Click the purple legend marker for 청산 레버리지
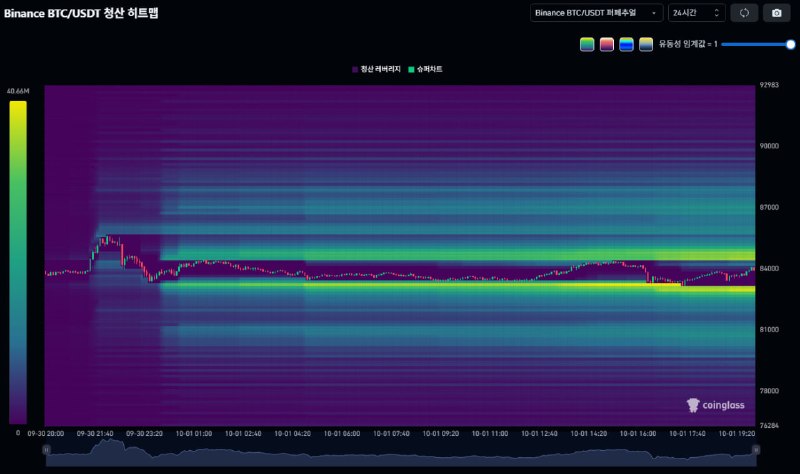Screen dimensions: 800x474 (355, 69)
